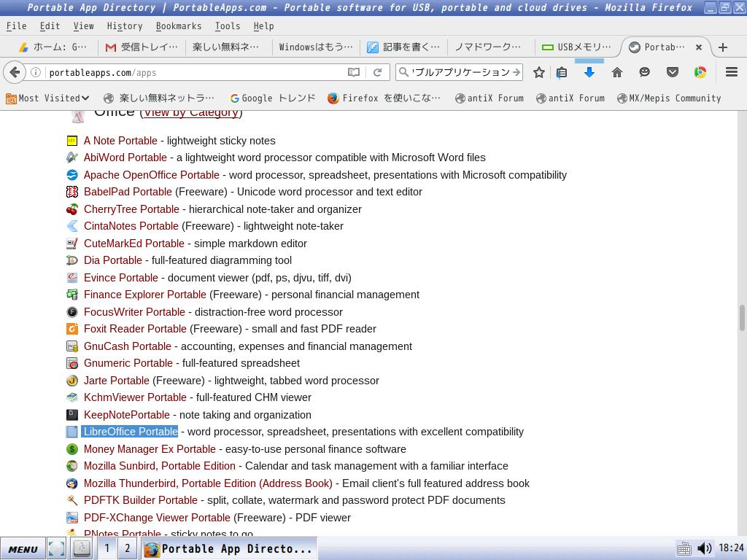The image size is (747, 560).
Task: Switch to the ホーム: G… tab
Action: [53, 47]
